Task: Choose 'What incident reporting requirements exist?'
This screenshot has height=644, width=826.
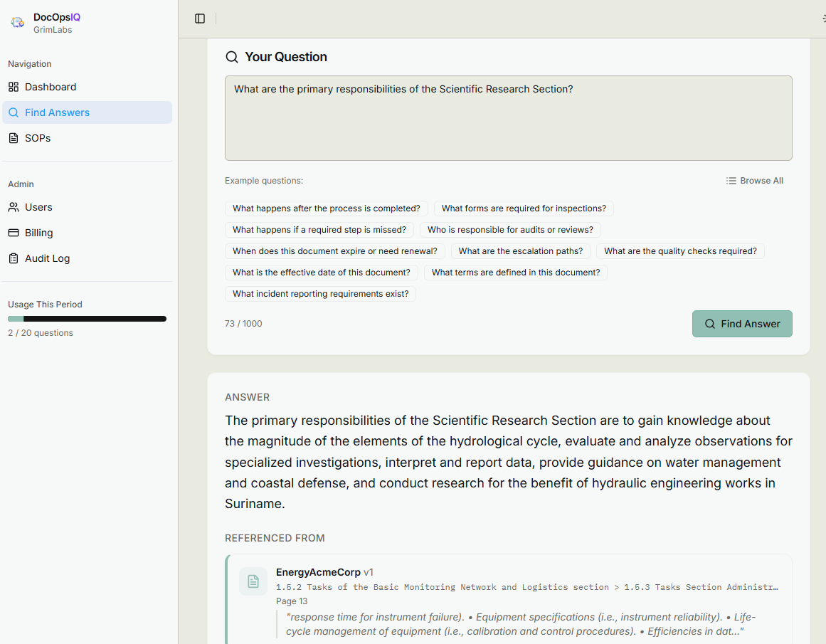Action: (320, 294)
